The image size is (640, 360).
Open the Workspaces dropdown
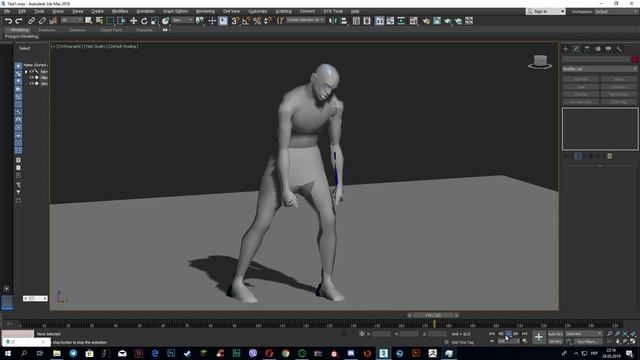point(616,11)
